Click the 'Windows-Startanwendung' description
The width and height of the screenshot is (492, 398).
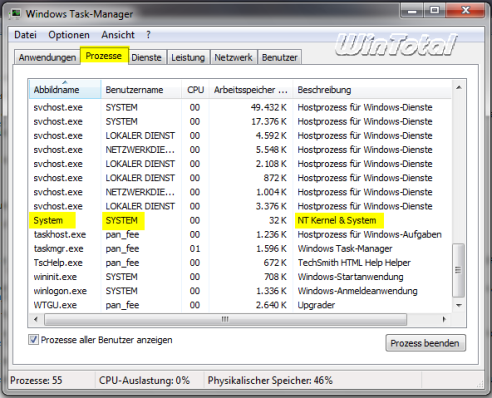click(x=350, y=277)
